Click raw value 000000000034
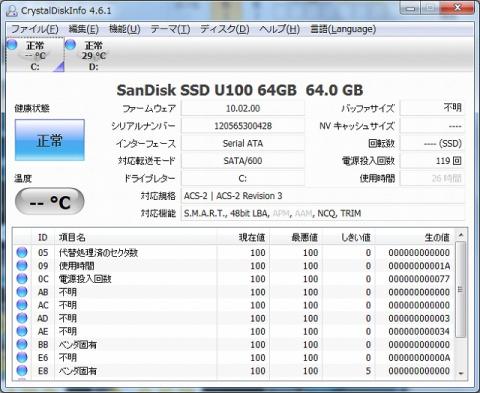This screenshot has width=480, height=393. tap(419, 331)
